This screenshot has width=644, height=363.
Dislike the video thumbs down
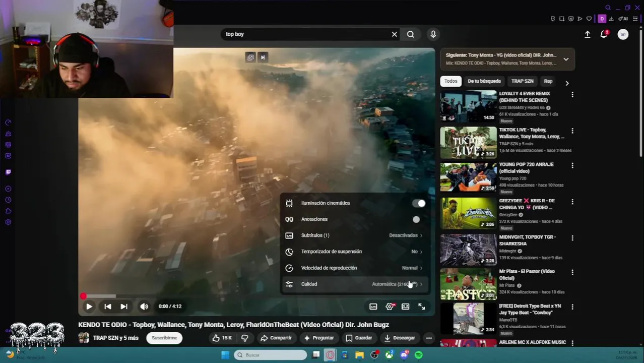point(245,338)
